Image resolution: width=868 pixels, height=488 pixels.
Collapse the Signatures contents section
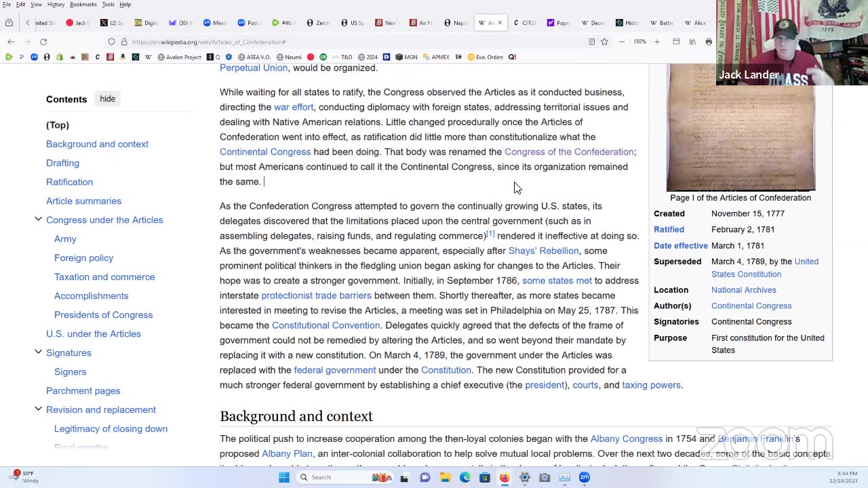(39, 352)
